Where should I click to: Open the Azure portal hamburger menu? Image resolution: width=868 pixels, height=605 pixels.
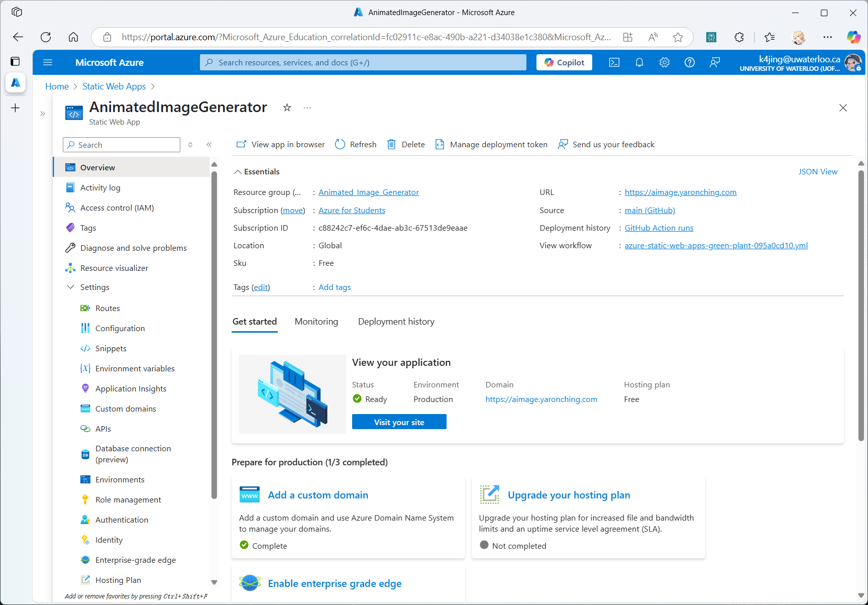click(48, 62)
